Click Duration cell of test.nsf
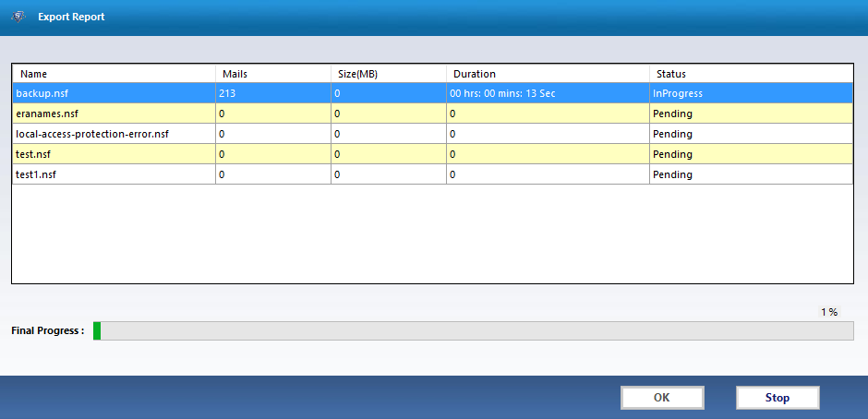This screenshot has height=419, width=868. tap(548, 154)
